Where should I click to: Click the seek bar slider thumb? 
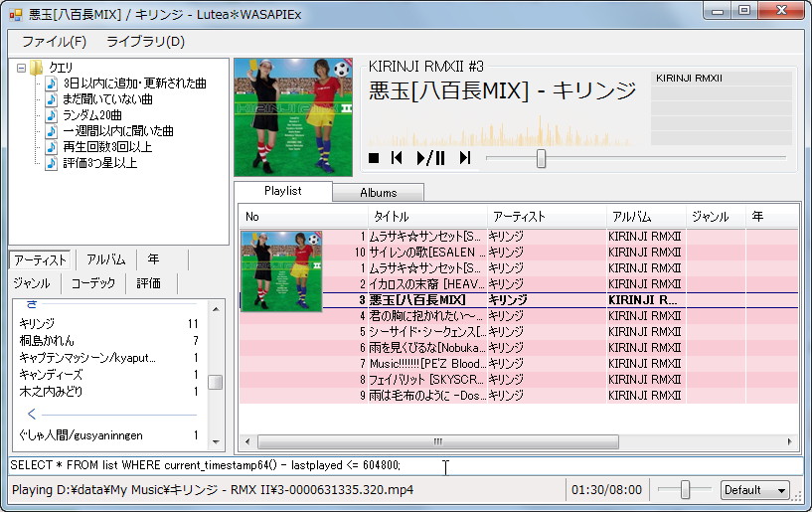tap(541, 159)
